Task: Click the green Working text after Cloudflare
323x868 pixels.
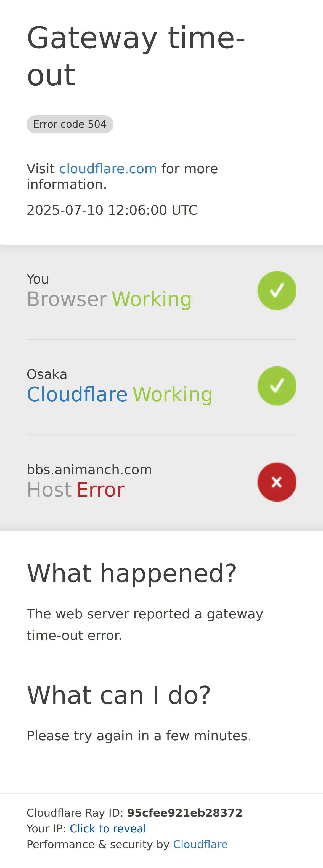Action: tap(173, 395)
